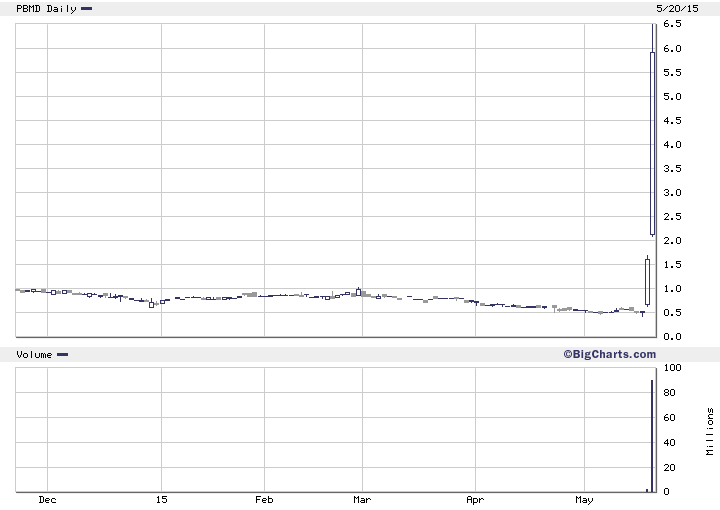
Task: Select the 1.0 price axis value
Action: click(x=672, y=289)
